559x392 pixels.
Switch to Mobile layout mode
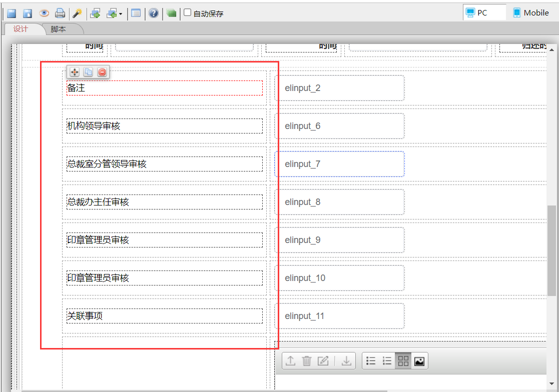pyautogui.click(x=531, y=13)
